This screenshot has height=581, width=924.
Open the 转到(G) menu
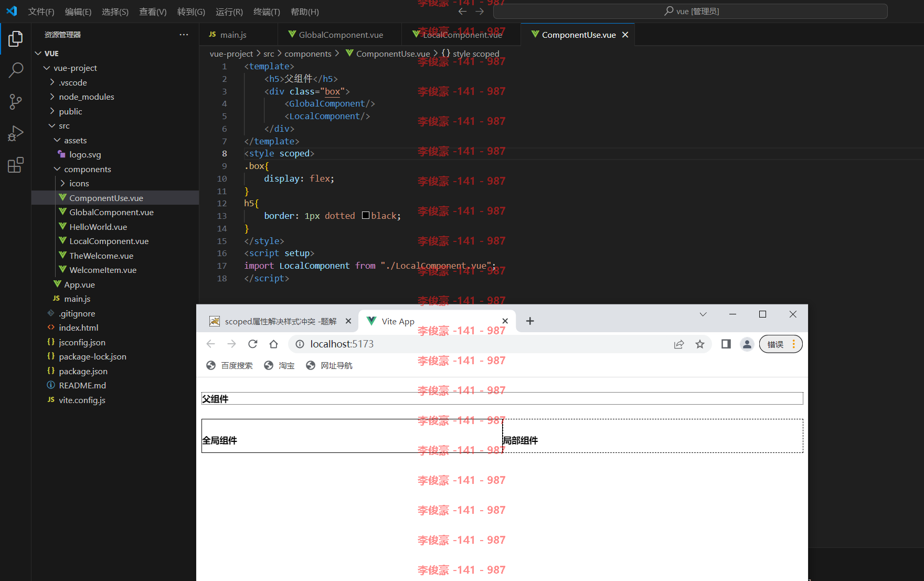coord(191,12)
